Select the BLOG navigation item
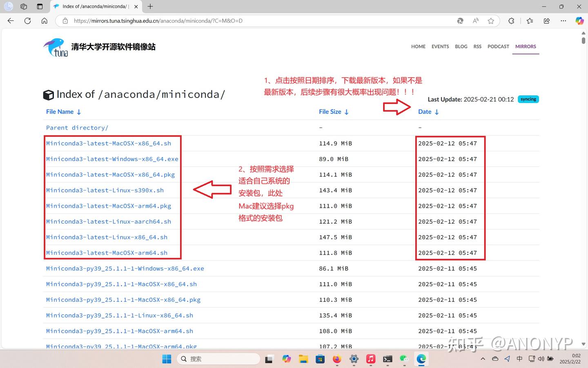The image size is (588, 368). tap(461, 46)
